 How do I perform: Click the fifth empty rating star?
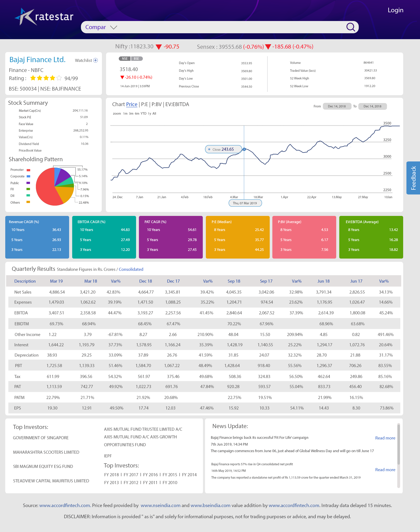[59, 78]
